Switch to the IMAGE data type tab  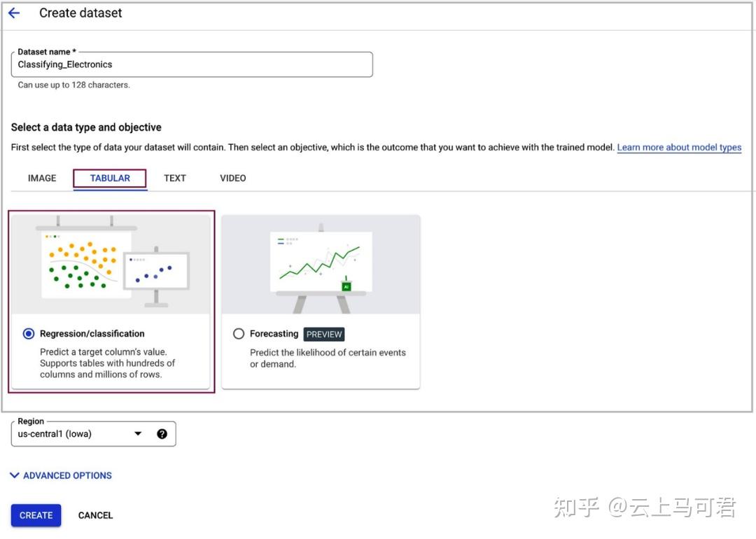click(41, 178)
